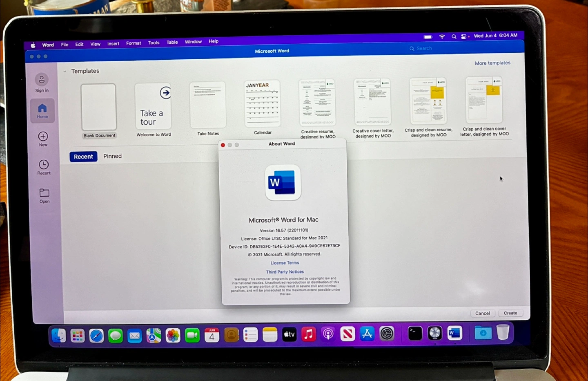Click the Sign in profile icon
588x381 pixels.
point(42,80)
